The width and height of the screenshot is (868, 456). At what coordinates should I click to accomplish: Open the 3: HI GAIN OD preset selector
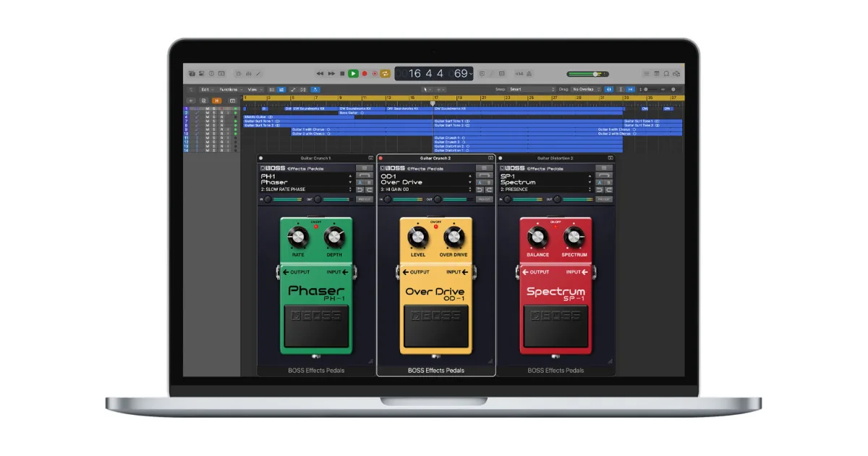(426, 190)
